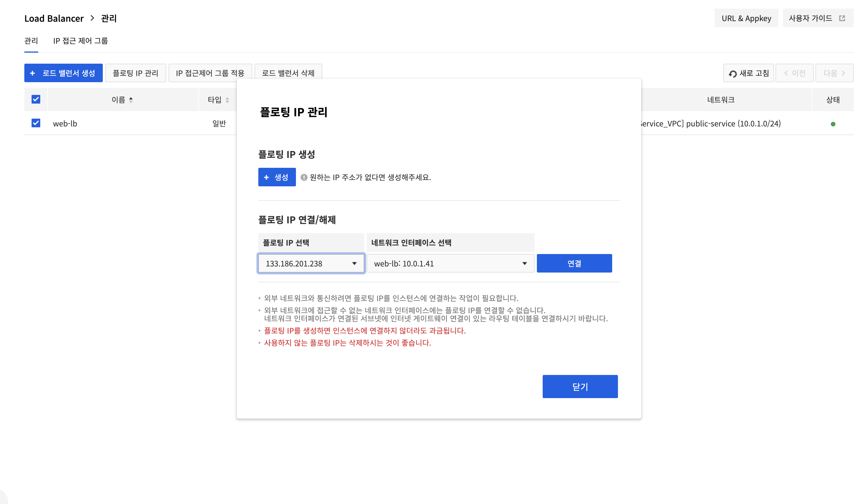
Task: Open the 사용자 가이드 link
Action: pos(818,18)
